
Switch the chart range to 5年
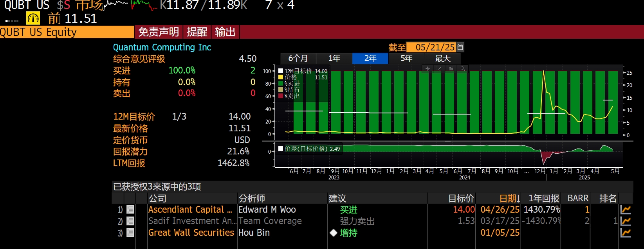406,58
